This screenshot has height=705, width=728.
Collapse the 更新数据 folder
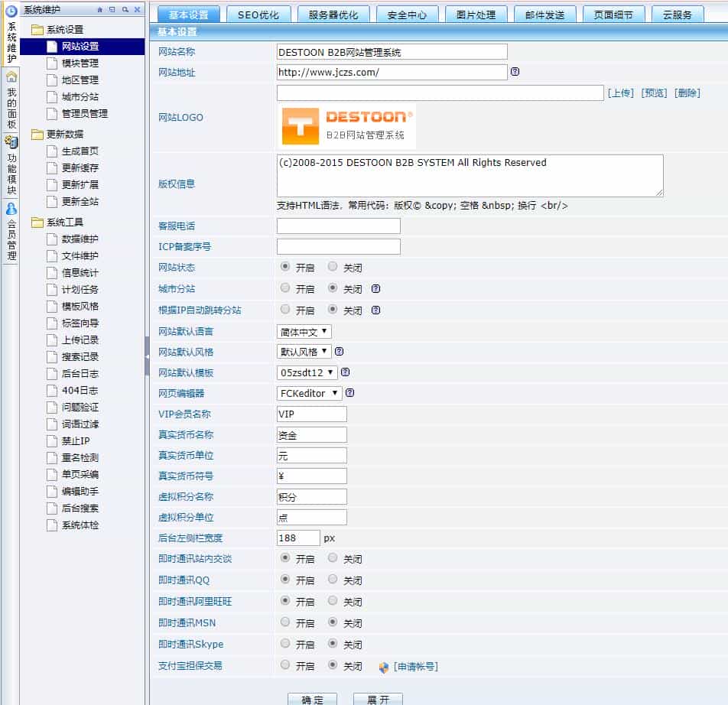(x=37, y=134)
